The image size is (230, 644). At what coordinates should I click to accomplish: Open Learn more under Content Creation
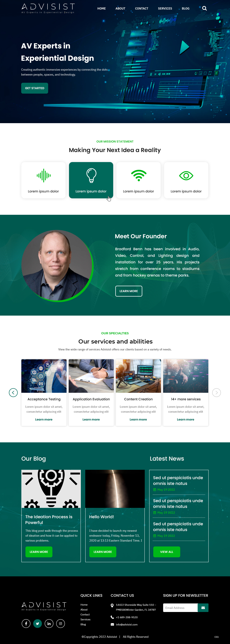click(x=138, y=419)
